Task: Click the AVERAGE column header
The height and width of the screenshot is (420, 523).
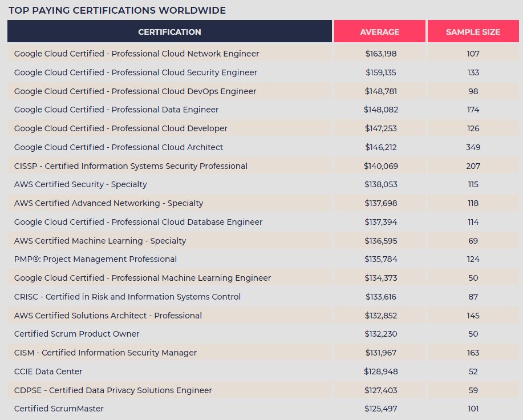Action: pyautogui.click(x=380, y=31)
